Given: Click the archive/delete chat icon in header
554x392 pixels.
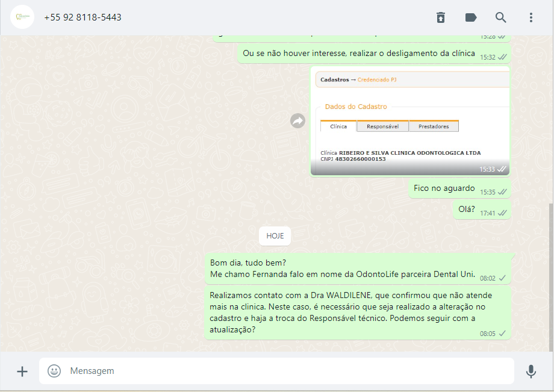Looking at the screenshot, I should (x=441, y=17).
